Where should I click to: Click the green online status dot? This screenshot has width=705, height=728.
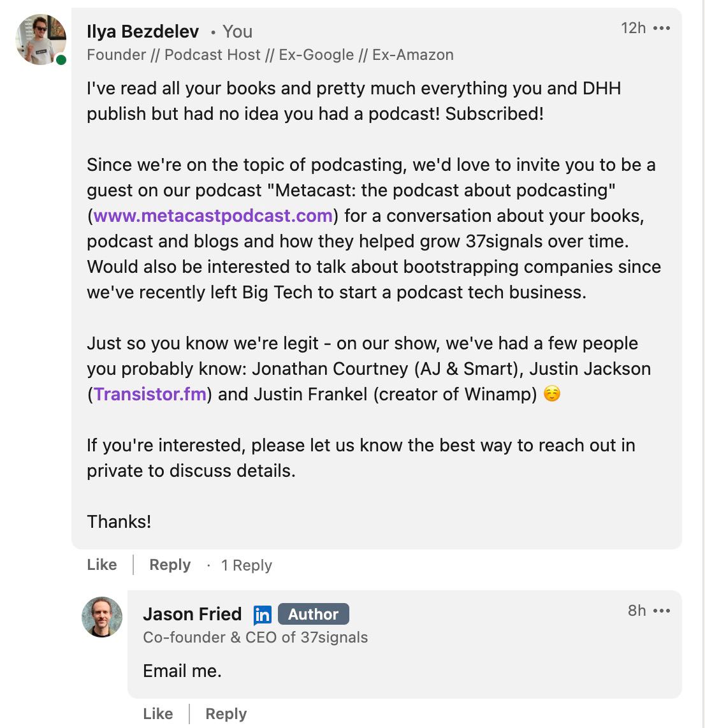point(61,60)
